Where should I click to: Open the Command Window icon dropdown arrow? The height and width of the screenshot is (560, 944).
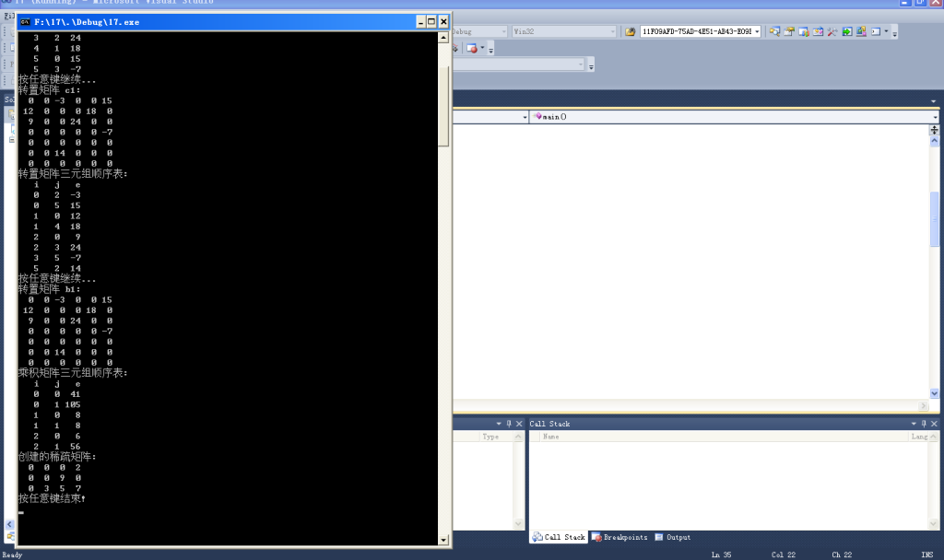[x=886, y=32]
